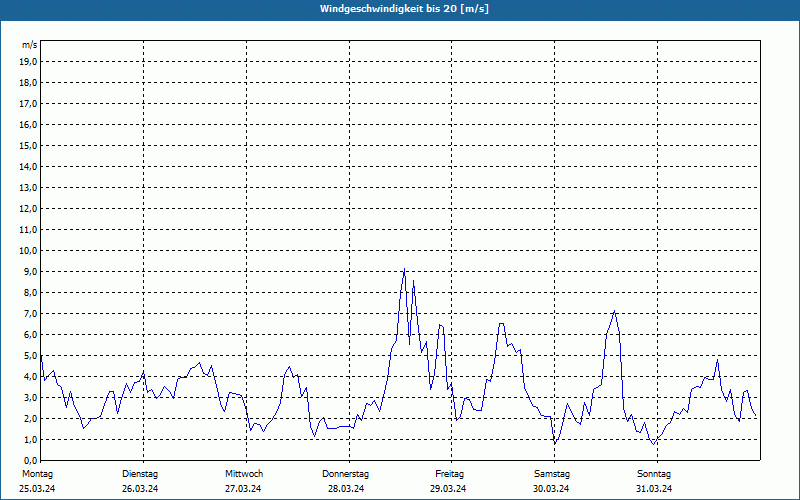Click the date '25.03.24'
Screen dimensions: 800x500
[37, 489]
